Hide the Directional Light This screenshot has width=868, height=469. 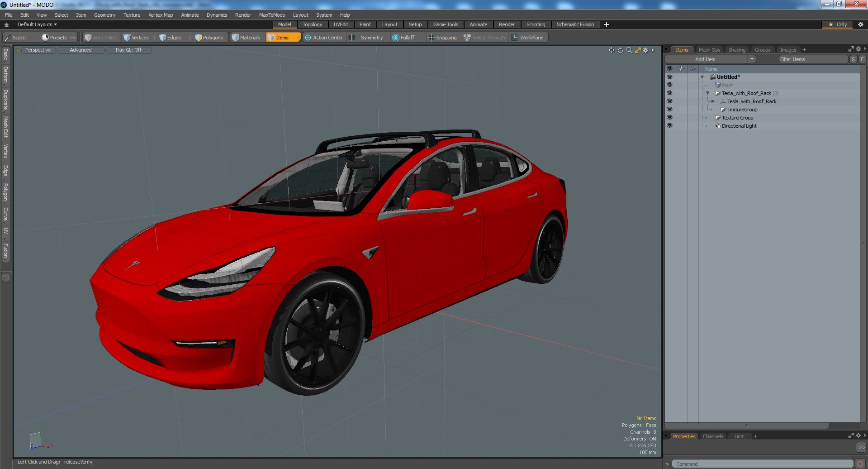(x=669, y=126)
